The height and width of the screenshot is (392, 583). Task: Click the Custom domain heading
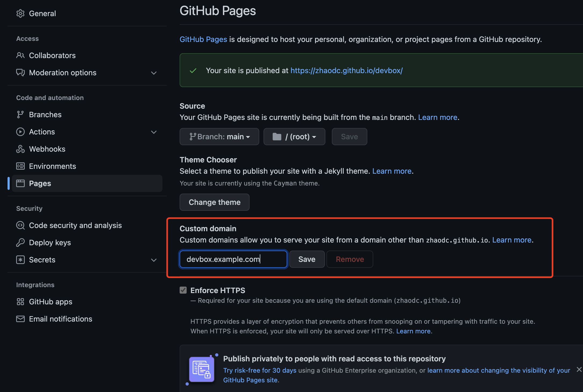point(208,229)
